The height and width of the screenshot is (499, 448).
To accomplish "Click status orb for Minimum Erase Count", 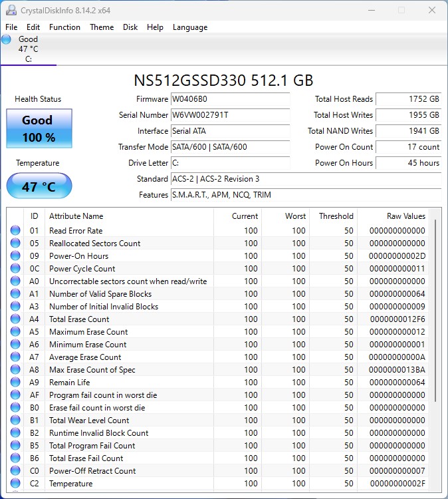I will point(15,344).
